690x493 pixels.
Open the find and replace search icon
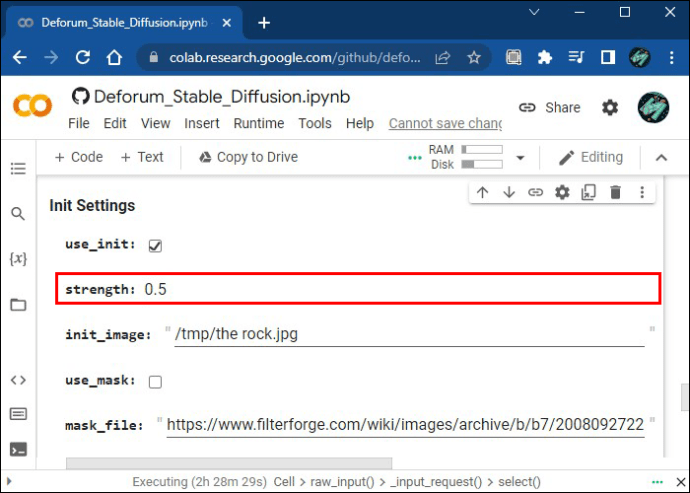[18, 213]
